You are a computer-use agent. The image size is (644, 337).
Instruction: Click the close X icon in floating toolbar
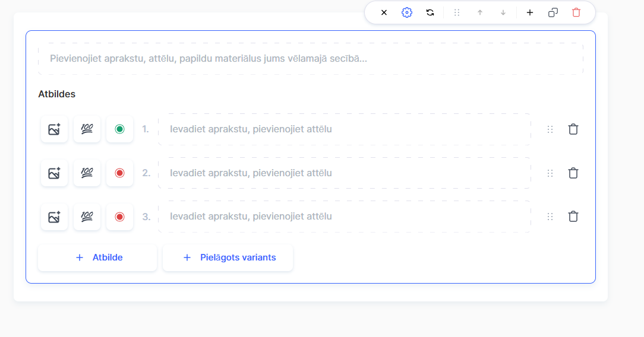(384, 12)
